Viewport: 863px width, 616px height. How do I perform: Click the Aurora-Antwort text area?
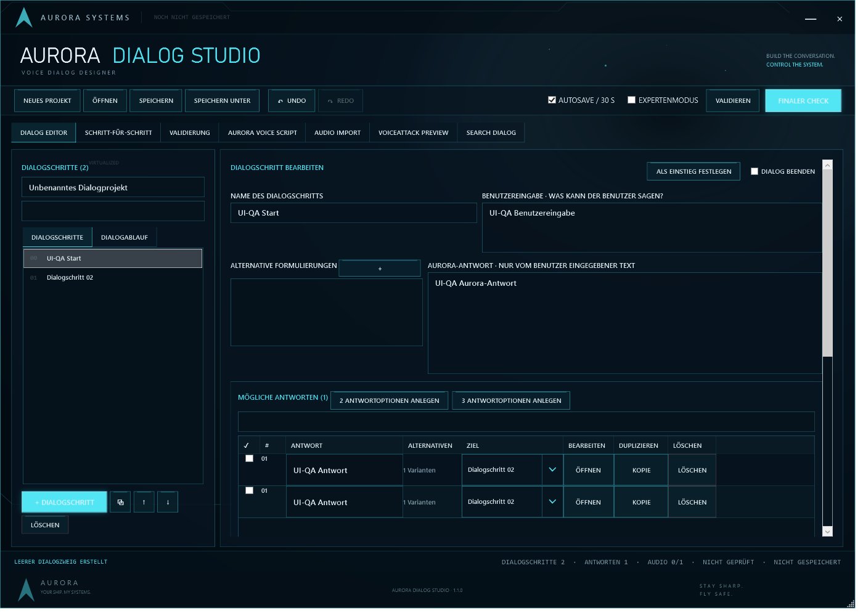(x=624, y=323)
